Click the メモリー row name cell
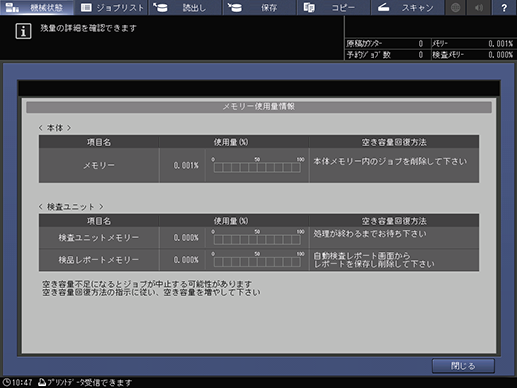The height and width of the screenshot is (388, 517). (x=99, y=165)
